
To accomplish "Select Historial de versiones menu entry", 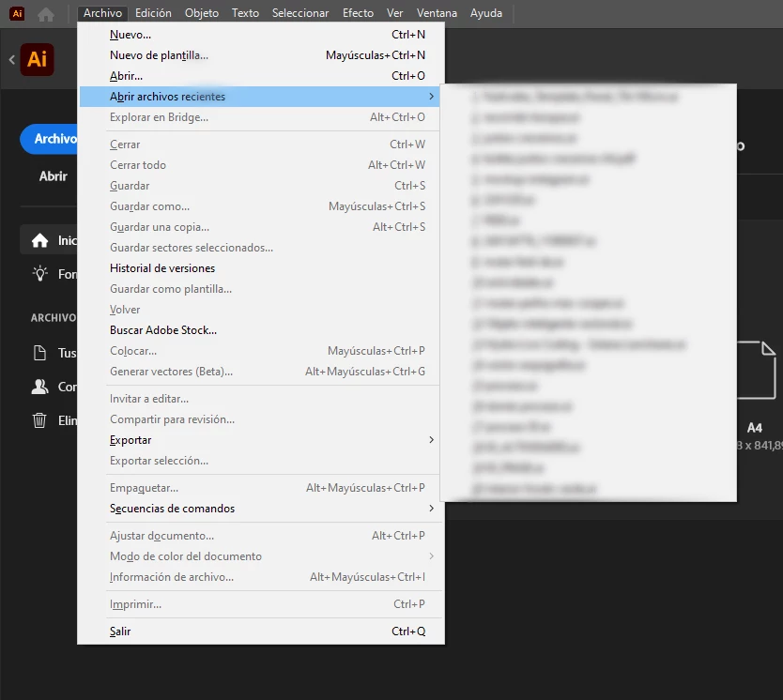I will coord(260,268).
